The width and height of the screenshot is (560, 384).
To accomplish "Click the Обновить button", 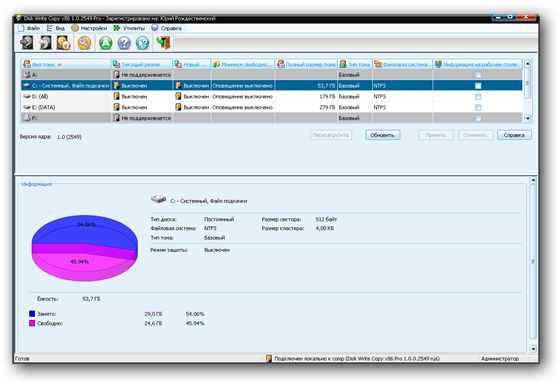I will [382, 135].
